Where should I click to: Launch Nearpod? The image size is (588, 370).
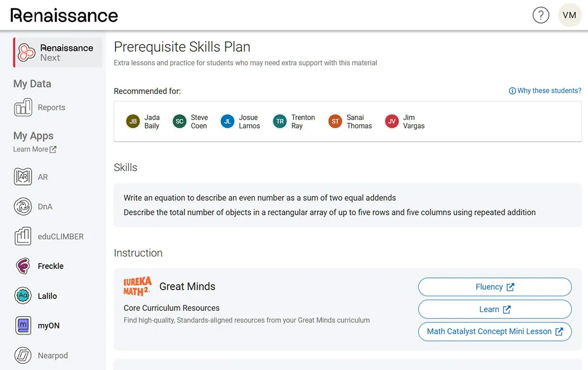click(22, 355)
